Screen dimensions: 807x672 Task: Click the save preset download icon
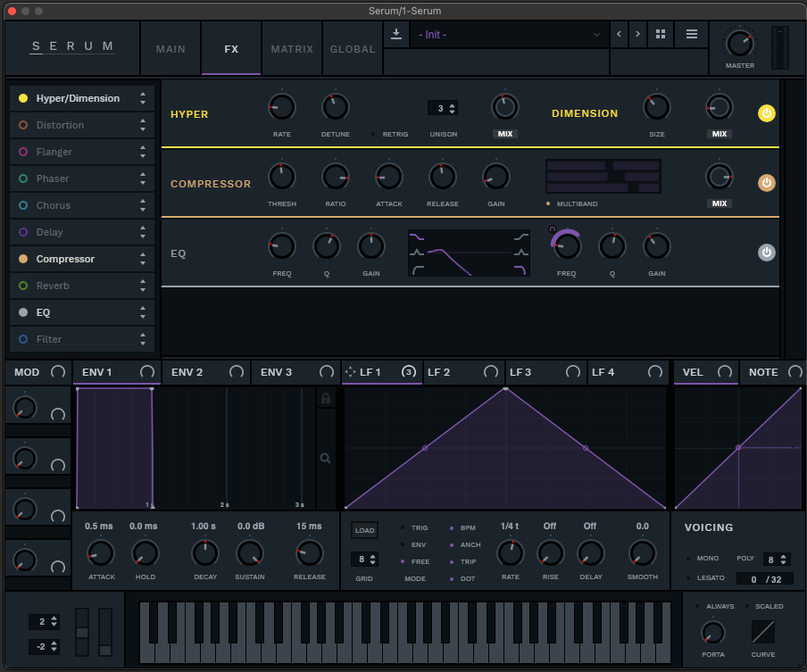pos(395,34)
